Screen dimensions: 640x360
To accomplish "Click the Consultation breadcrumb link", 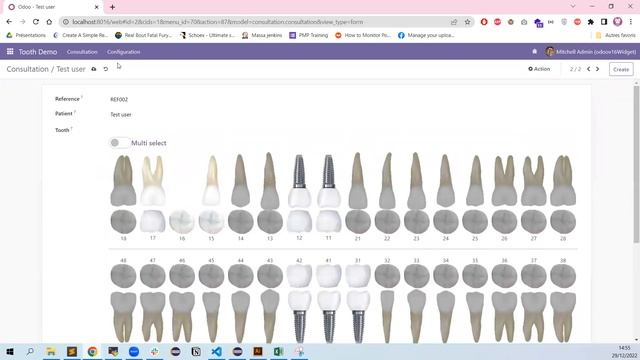I will click(x=27, y=69).
